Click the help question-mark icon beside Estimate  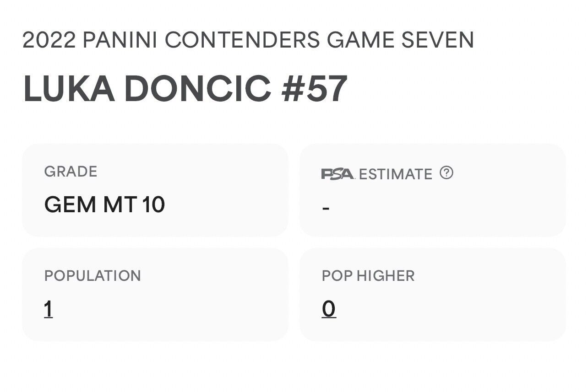click(446, 173)
